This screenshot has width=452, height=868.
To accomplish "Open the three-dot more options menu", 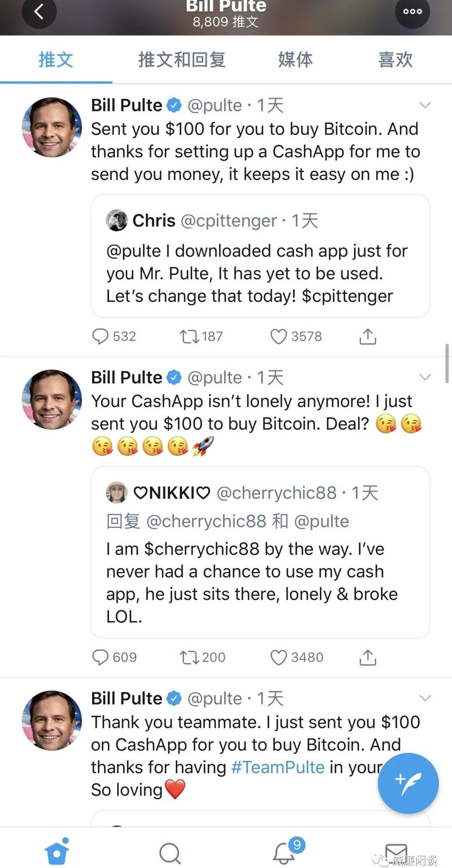I will tap(412, 12).
